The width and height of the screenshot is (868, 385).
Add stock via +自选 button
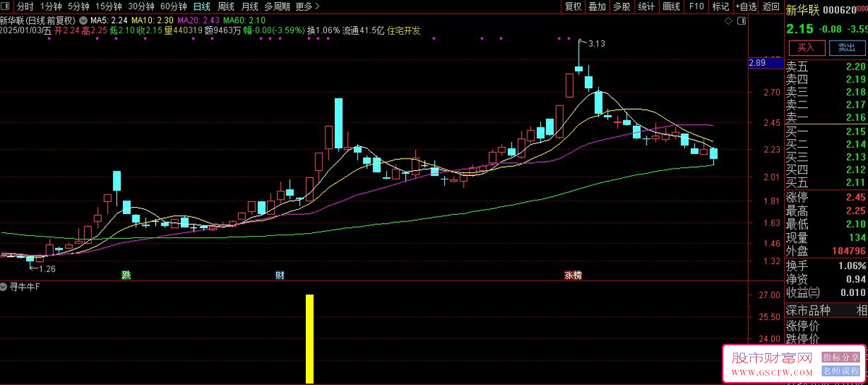(746, 7)
